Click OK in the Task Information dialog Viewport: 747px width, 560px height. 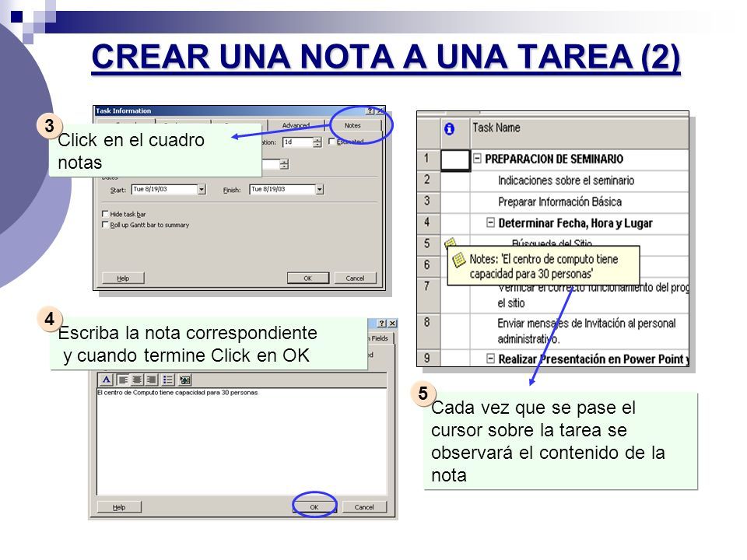pyautogui.click(x=308, y=278)
